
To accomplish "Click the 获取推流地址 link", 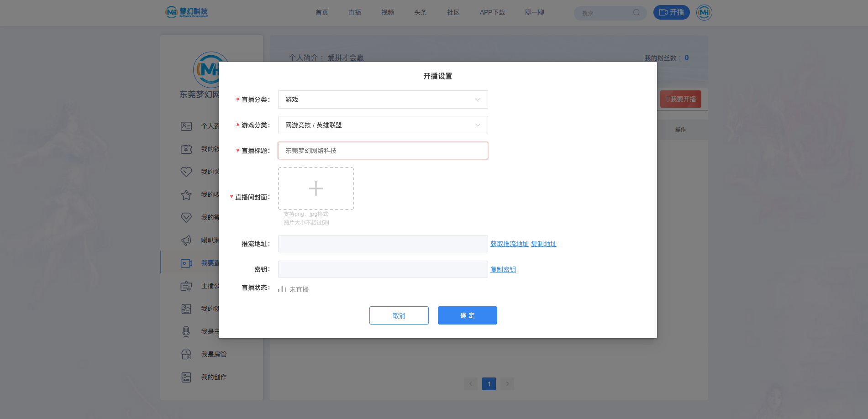I will (x=509, y=244).
